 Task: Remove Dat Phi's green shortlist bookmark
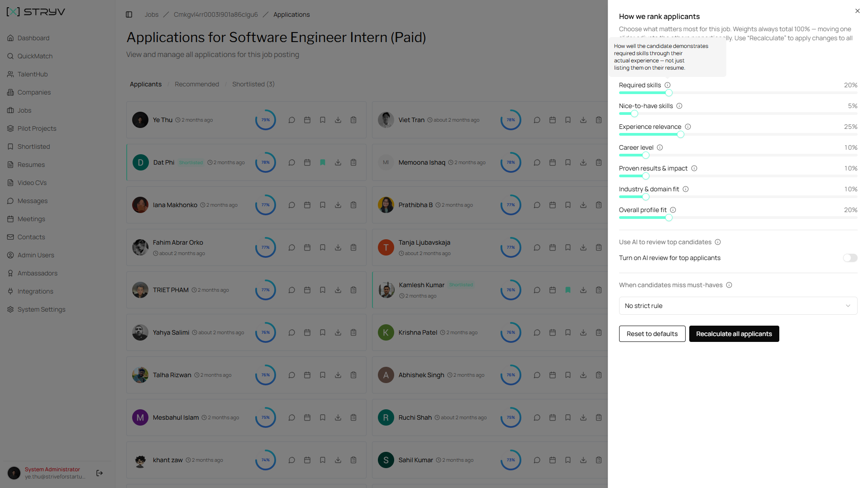[x=323, y=162]
